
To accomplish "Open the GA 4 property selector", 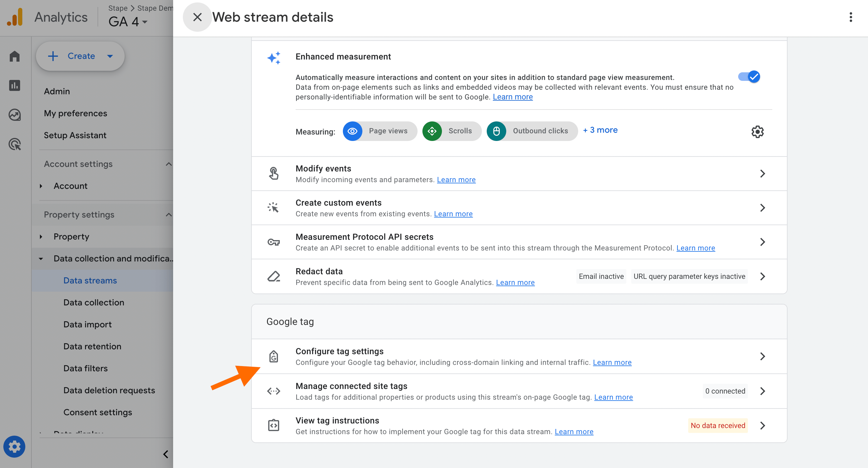I will [x=128, y=22].
